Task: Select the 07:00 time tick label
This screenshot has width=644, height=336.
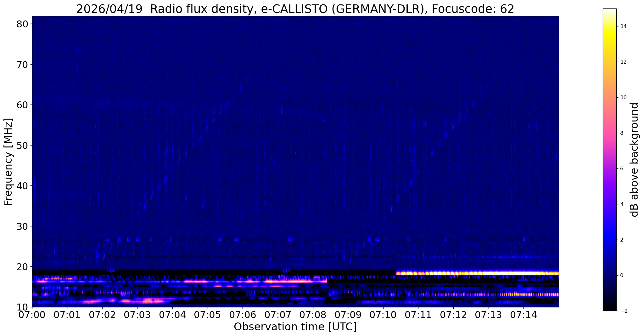Action: (32, 315)
